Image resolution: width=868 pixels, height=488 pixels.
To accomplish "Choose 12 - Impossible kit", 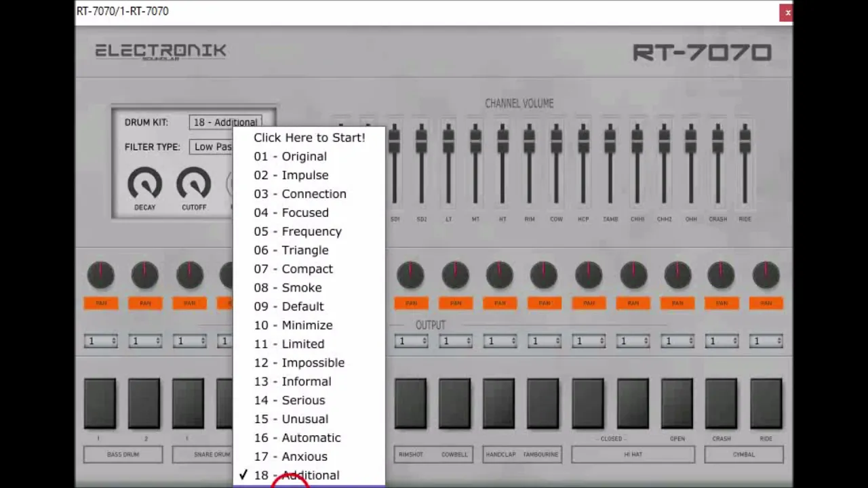I will click(x=309, y=363).
